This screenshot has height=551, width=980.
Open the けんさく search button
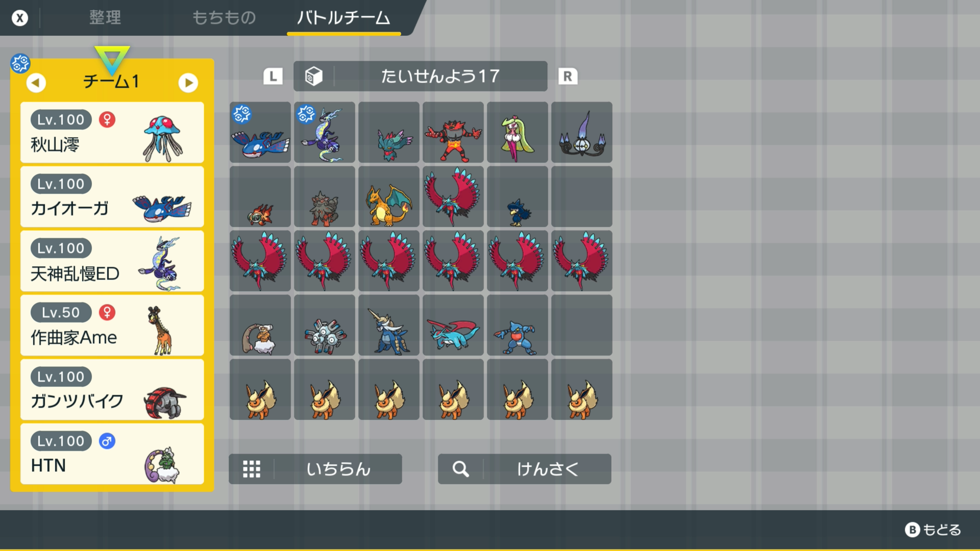(x=525, y=469)
